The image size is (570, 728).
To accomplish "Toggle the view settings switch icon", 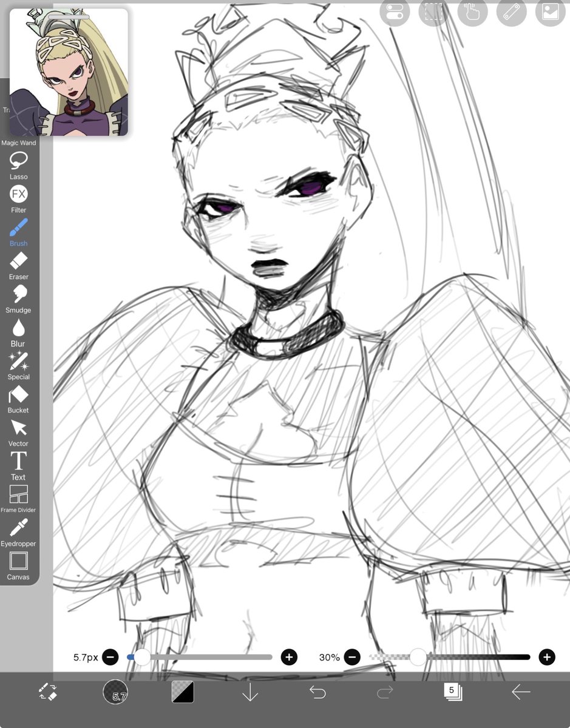I will 395,12.
